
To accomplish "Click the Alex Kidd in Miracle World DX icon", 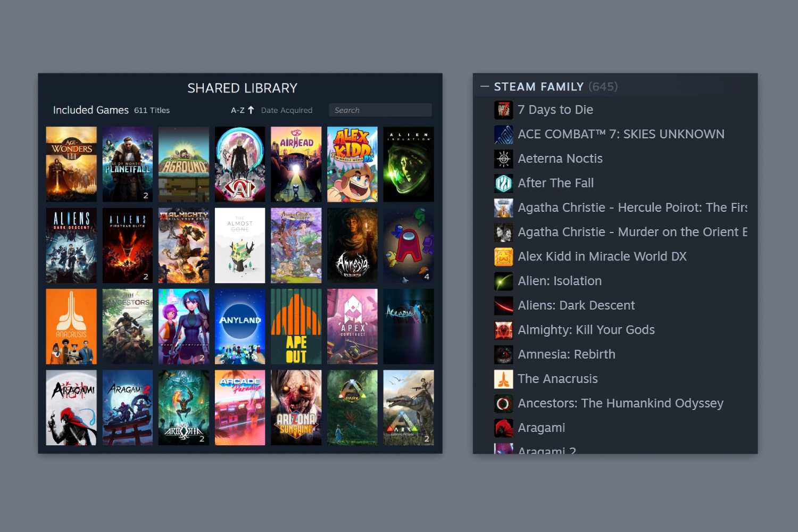I will pyautogui.click(x=503, y=256).
